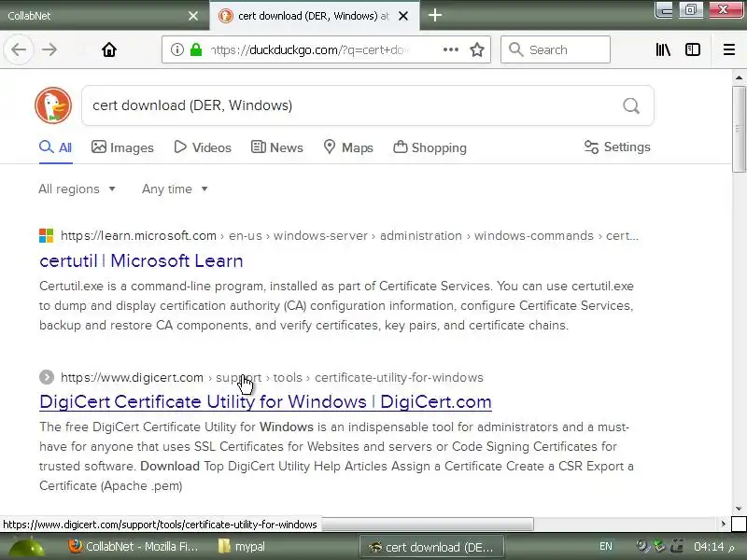Switch to Videos results
This screenshot has width=747, height=560.
203,147
